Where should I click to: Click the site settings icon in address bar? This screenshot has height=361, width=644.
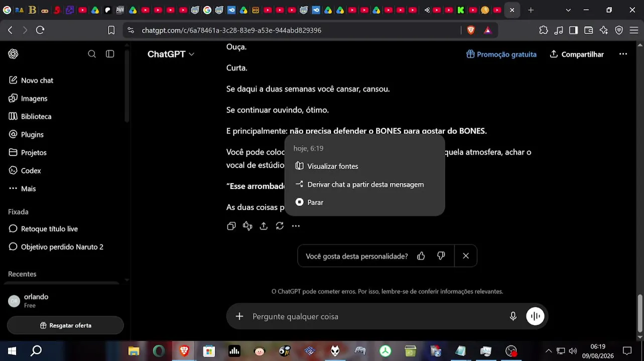[131, 30]
